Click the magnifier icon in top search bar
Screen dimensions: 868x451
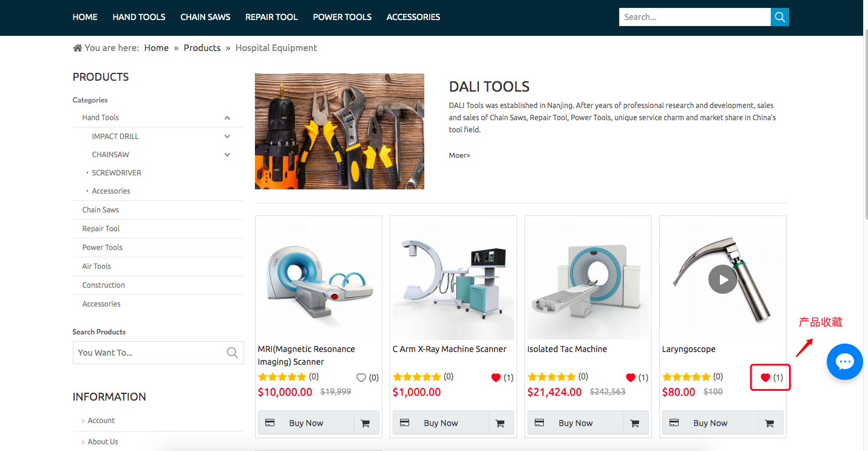pyautogui.click(x=779, y=17)
